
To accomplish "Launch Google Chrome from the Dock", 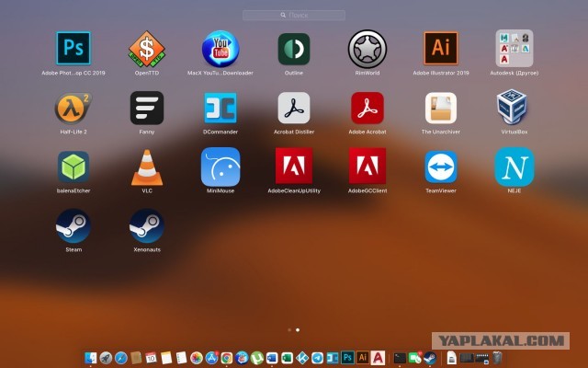I will coord(227,358).
